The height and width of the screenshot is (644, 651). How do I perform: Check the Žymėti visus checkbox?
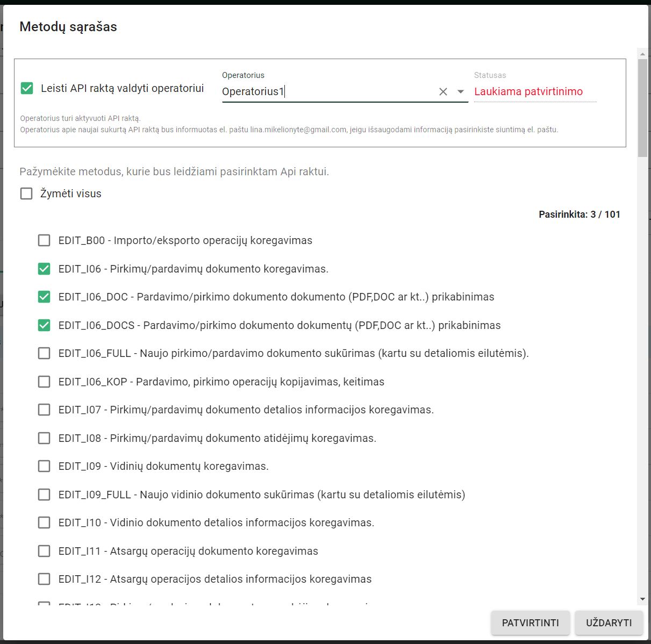click(26, 194)
